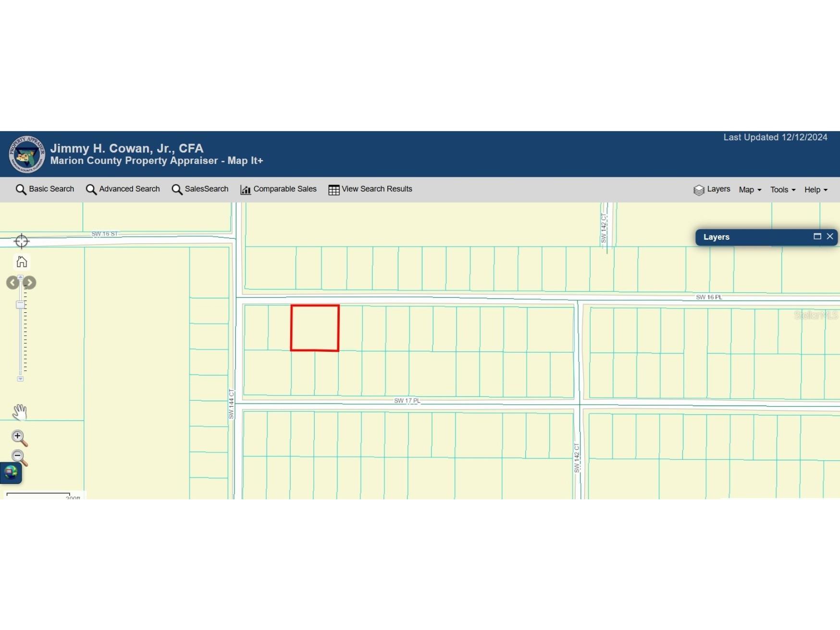The height and width of the screenshot is (630, 840).
Task: Go to next map extent arrow
Action: 30,283
